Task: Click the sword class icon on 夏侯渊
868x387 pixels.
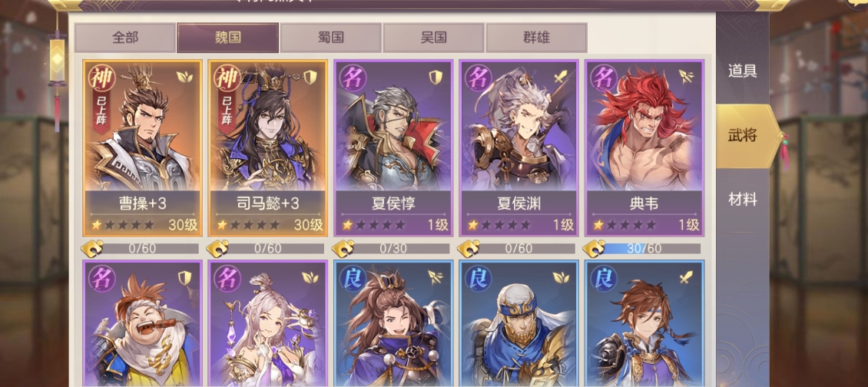Action: point(562,77)
